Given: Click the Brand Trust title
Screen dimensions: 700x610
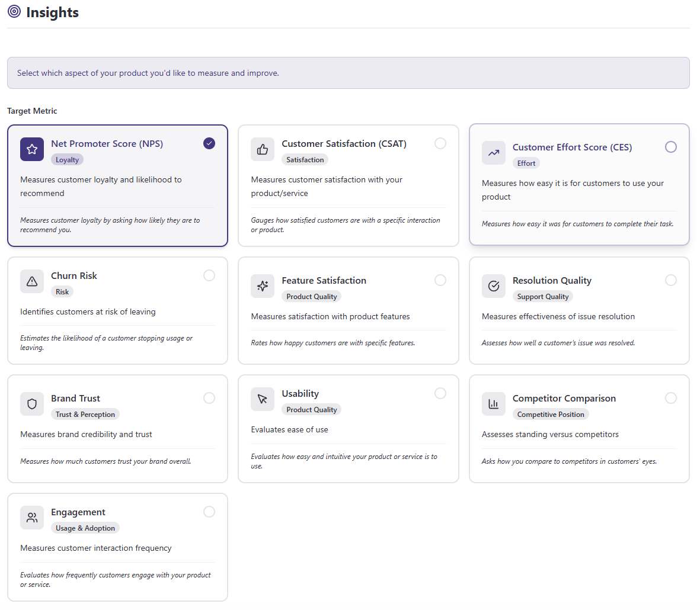Looking at the screenshot, I should pyautogui.click(x=75, y=398).
